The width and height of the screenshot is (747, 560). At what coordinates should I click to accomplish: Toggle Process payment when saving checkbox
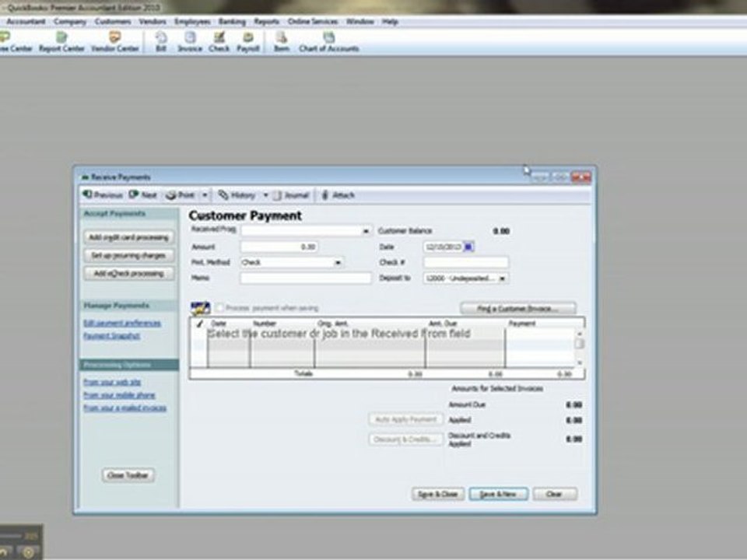pos(219,308)
